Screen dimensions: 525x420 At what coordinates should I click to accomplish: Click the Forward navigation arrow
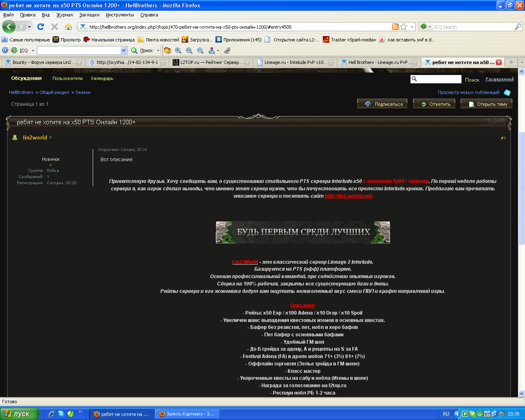[x=21, y=27]
